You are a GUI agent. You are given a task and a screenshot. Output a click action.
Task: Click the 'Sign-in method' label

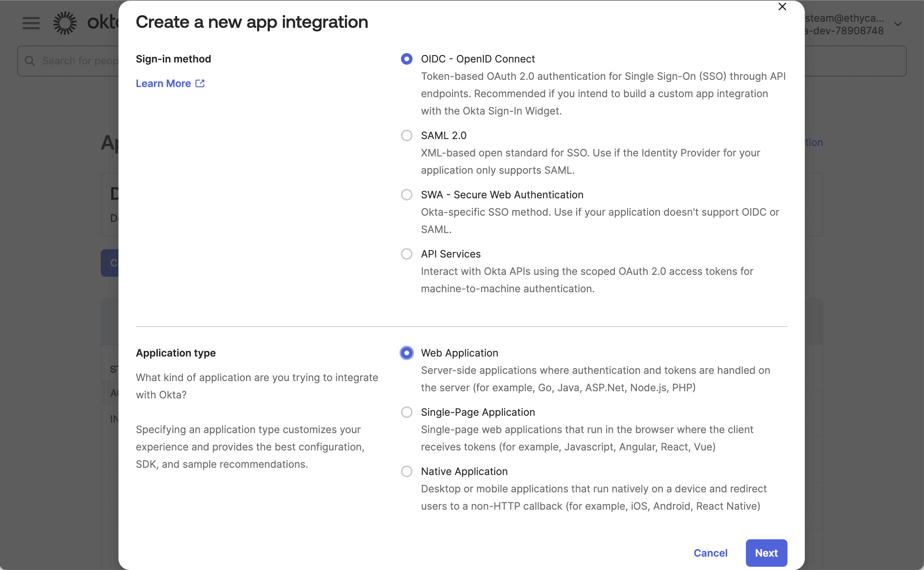click(173, 59)
